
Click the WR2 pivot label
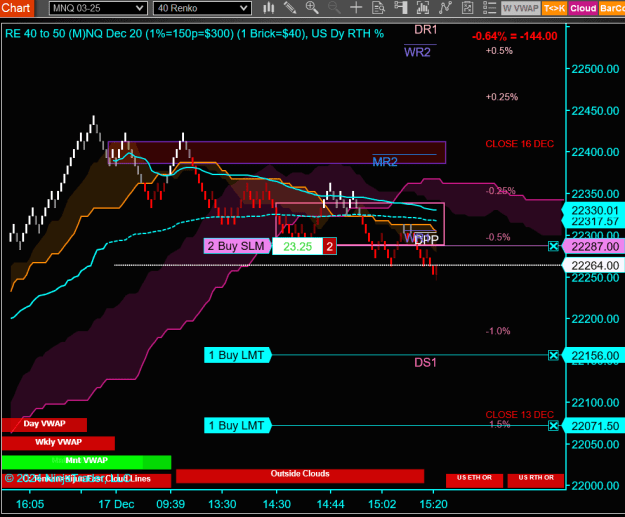point(417,52)
